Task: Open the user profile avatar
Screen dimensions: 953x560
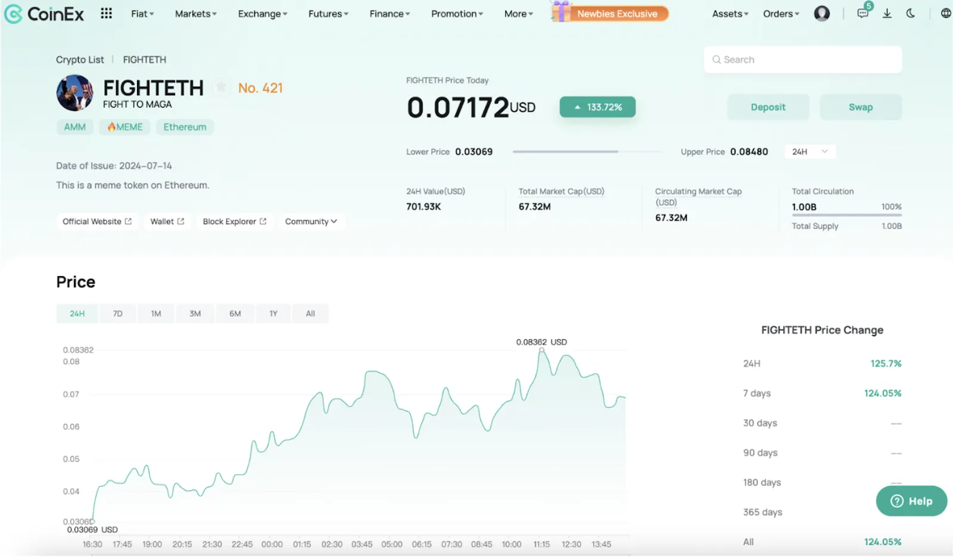Action: point(822,14)
